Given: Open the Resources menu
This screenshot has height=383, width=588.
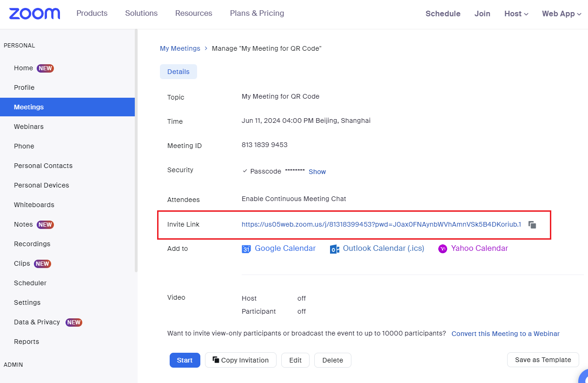Looking at the screenshot, I should click(x=194, y=13).
